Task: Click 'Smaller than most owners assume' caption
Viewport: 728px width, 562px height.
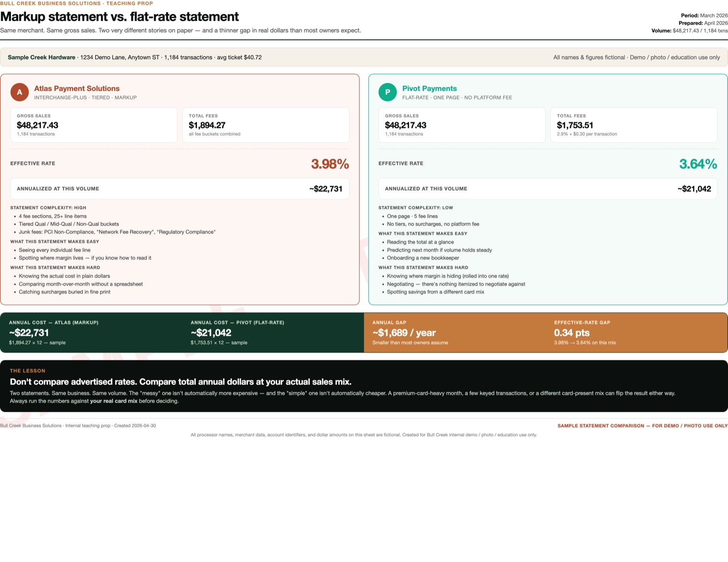Action: point(410,343)
